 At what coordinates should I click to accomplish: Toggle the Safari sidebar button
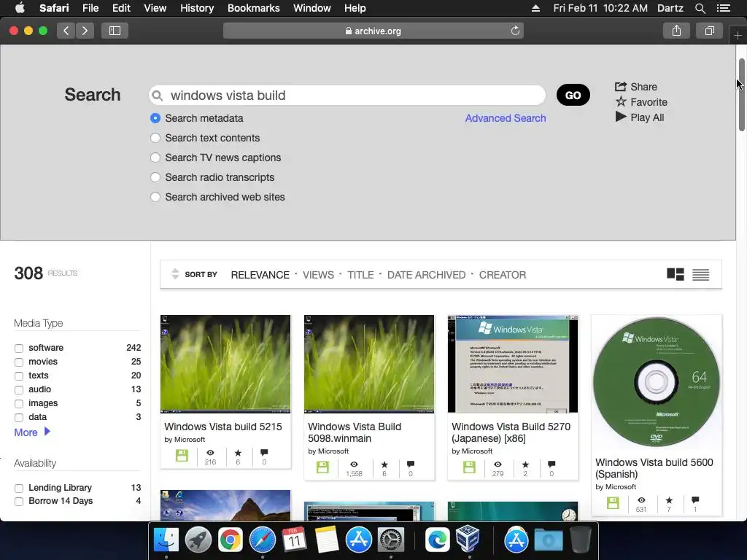pyautogui.click(x=115, y=31)
